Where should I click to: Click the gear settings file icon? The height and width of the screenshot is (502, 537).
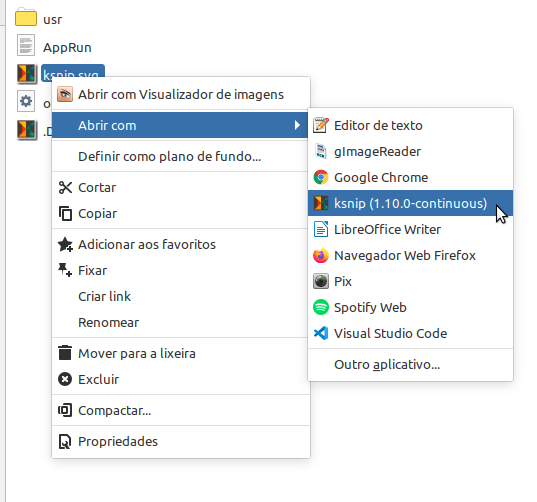[x=26, y=101]
